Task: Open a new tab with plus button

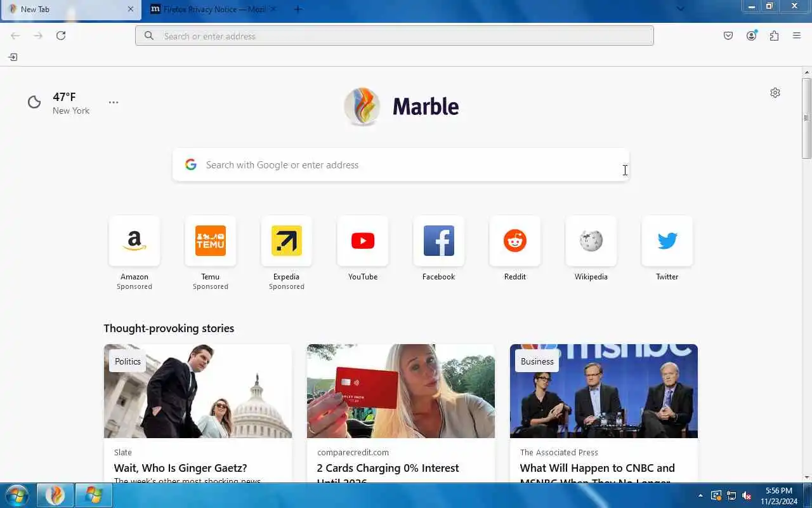Action: pyautogui.click(x=298, y=10)
